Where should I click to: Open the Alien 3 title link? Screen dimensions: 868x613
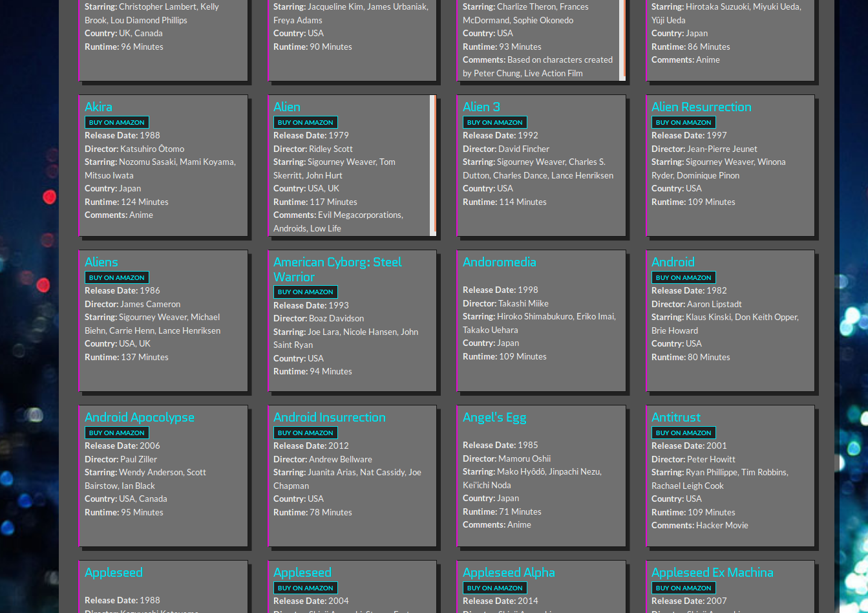482,107
